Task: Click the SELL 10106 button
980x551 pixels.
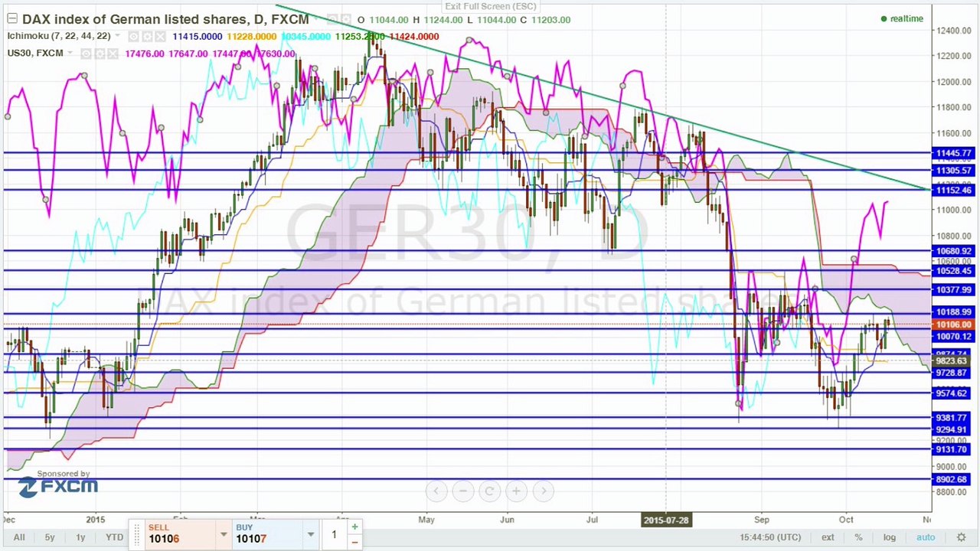Action: [x=179, y=533]
